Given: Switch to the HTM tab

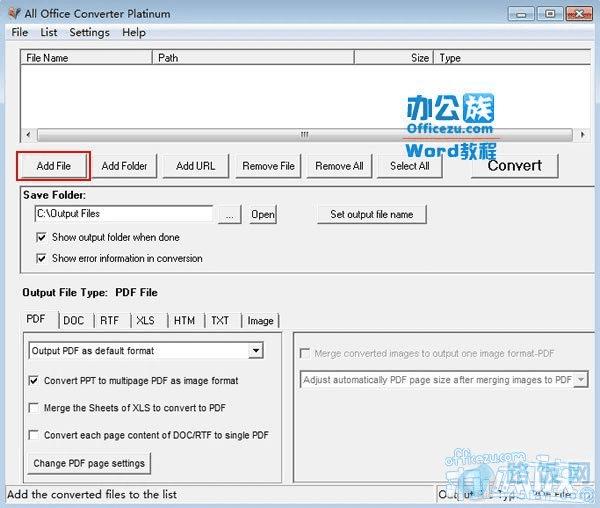Looking at the screenshot, I should point(184,320).
